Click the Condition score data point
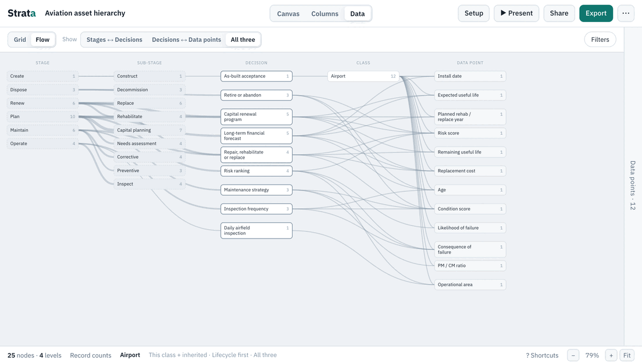The image size is (642, 364). point(470,209)
